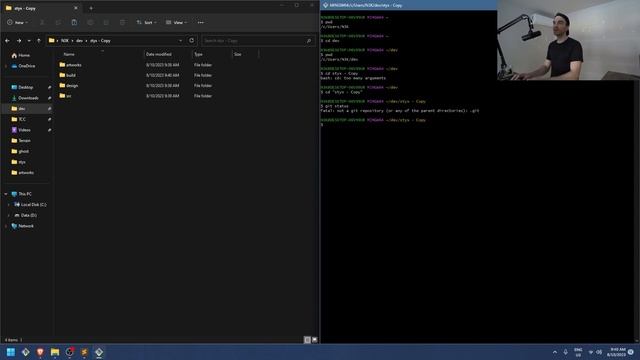Open the orange lightning app in taskbar
Image resolution: width=640 pixels, height=360 pixels.
pos(84,352)
